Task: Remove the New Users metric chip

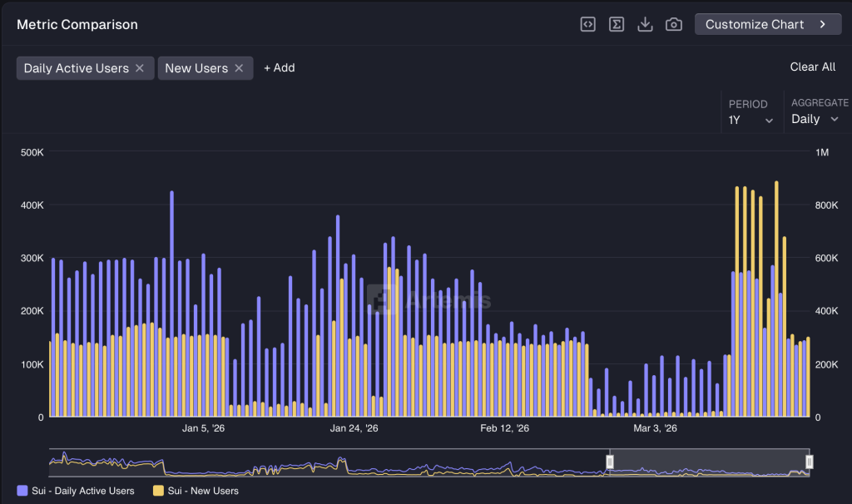Action: (239, 68)
